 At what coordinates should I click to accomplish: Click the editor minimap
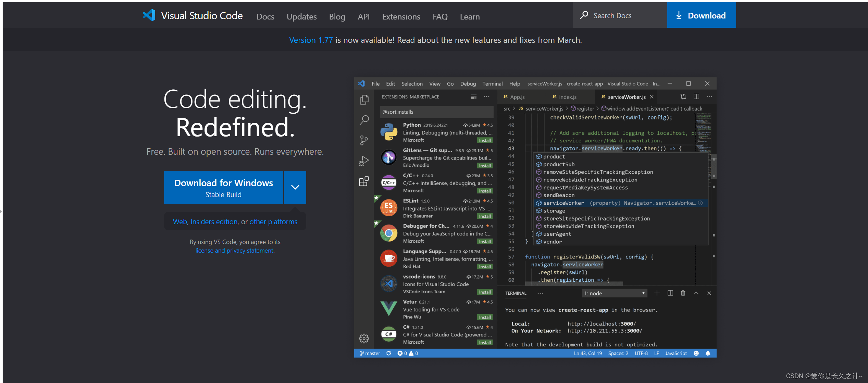pos(704,133)
